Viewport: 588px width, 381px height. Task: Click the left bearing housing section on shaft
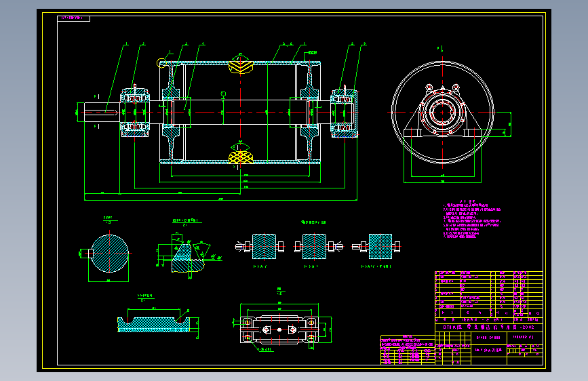tap(135, 112)
